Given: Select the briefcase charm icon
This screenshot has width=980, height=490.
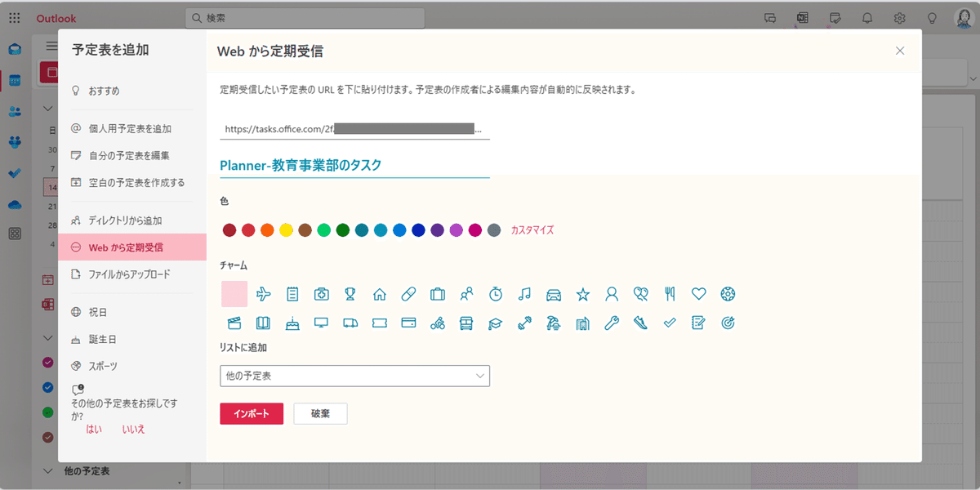Looking at the screenshot, I should point(438,294).
